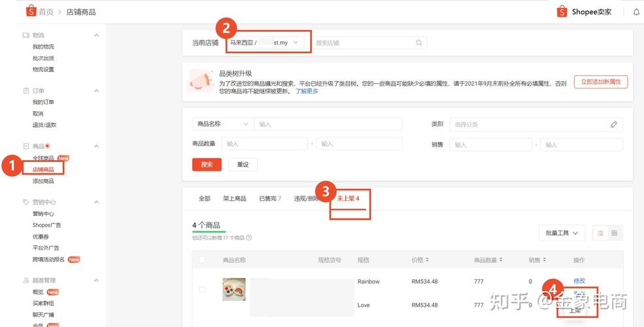Open 批次出货 in the sidebar

pyautogui.click(x=43, y=58)
